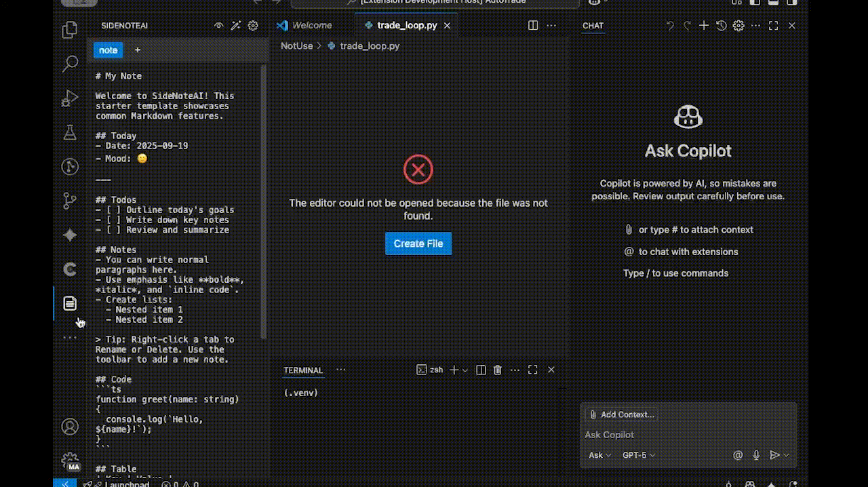This screenshot has height=487, width=868.
Task: Toggle SideNoteAI preview eye icon
Action: (218, 26)
